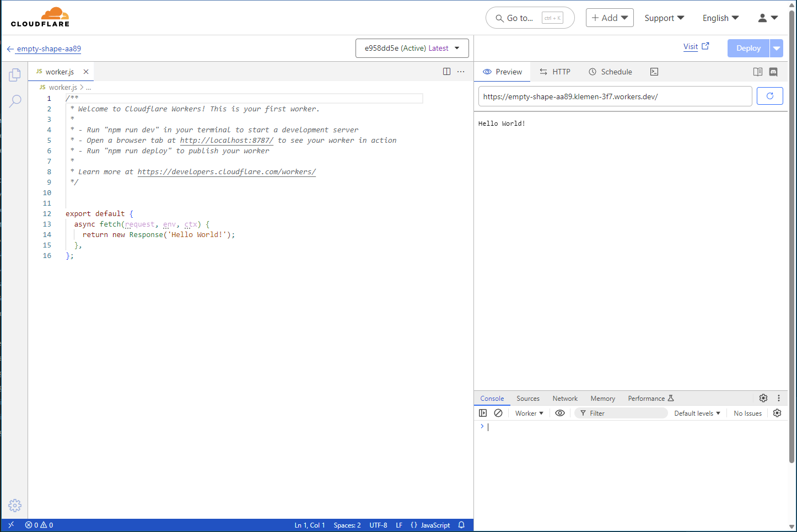The height and width of the screenshot is (532, 797).
Task: Click the Cloudflare logo
Action: tap(40, 17)
